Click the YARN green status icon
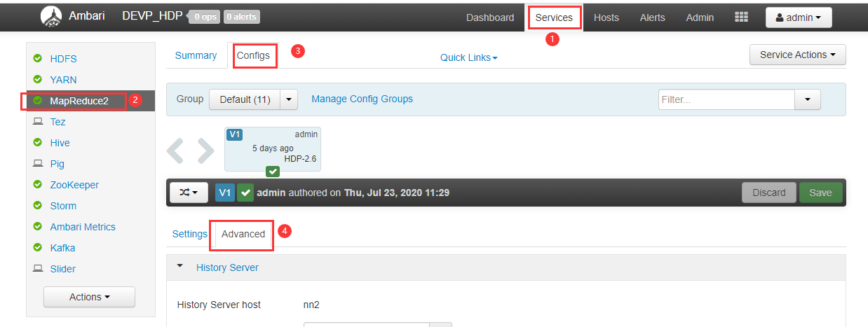The image size is (868, 327). click(38, 80)
